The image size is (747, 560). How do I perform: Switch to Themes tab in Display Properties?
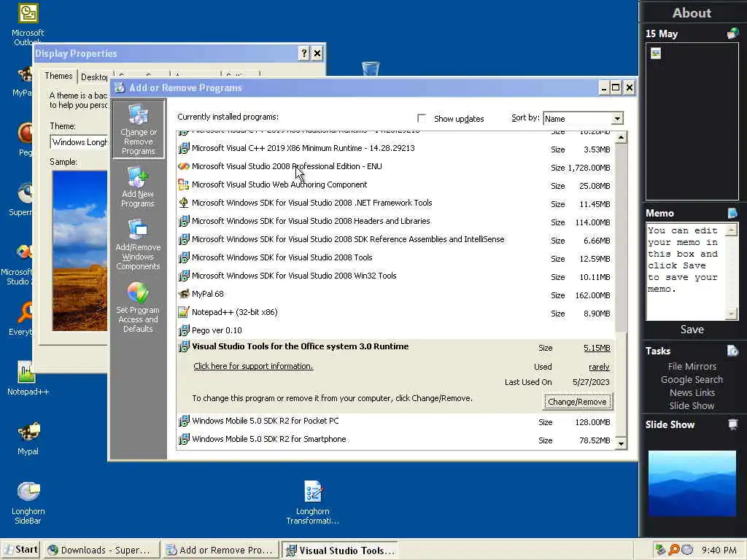point(58,76)
